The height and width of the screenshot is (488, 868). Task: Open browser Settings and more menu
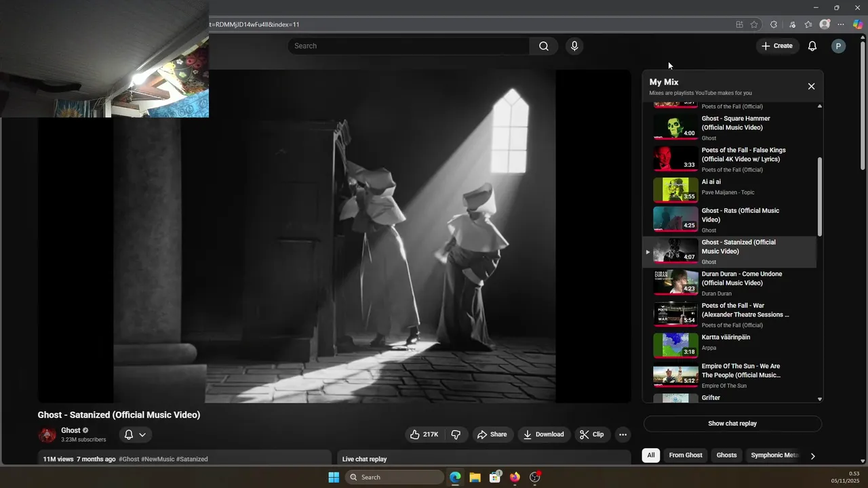pos(841,24)
